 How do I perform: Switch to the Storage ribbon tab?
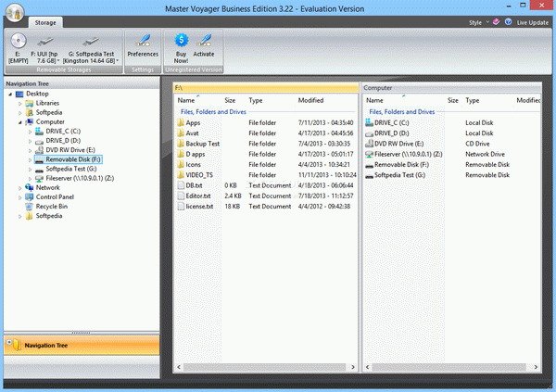44,20
